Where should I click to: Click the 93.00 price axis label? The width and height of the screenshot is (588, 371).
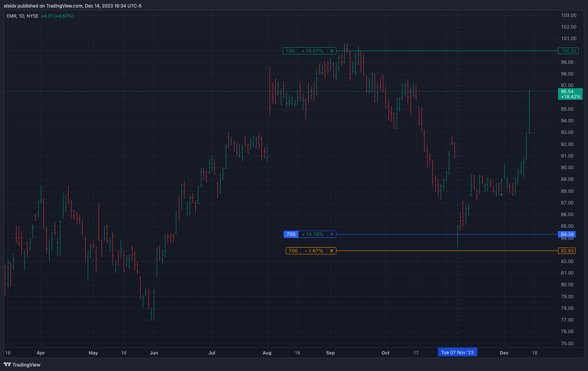pyautogui.click(x=567, y=132)
